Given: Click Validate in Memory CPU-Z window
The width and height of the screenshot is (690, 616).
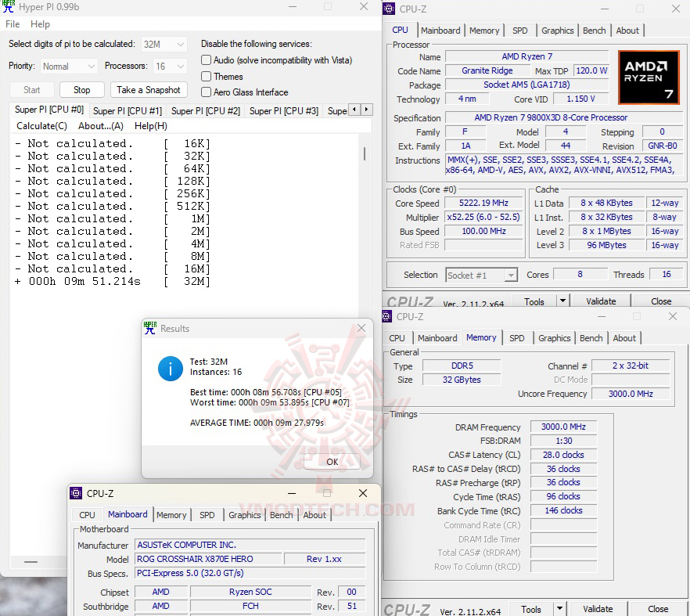Looking at the screenshot, I should point(598,609).
